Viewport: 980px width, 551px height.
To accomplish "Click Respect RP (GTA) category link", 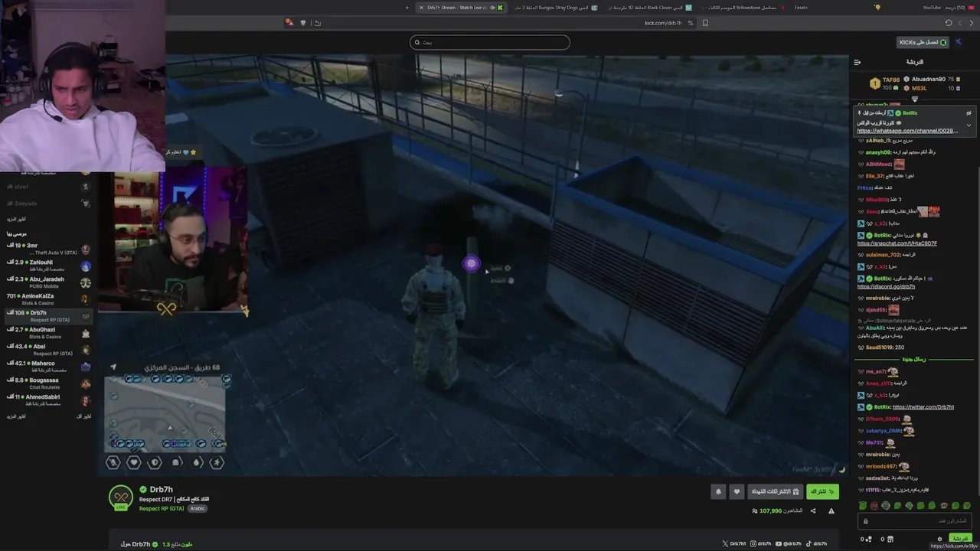I will click(162, 508).
